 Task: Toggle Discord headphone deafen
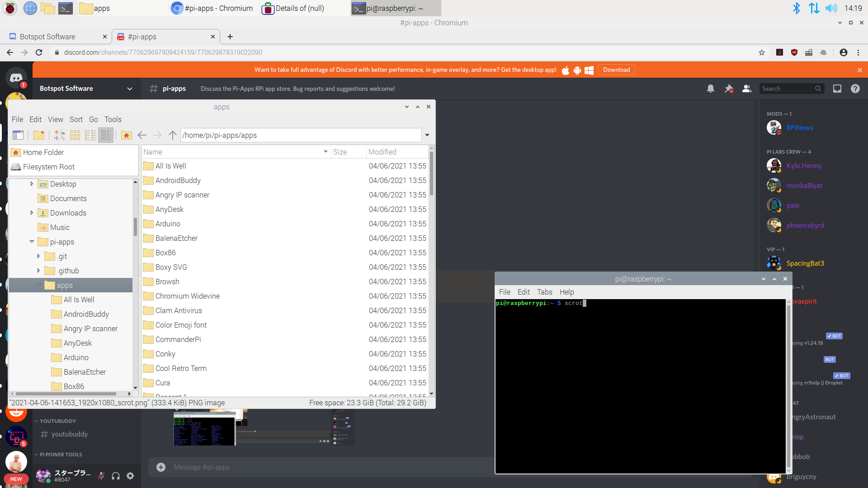pyautogui.click(x=116, y=476)
